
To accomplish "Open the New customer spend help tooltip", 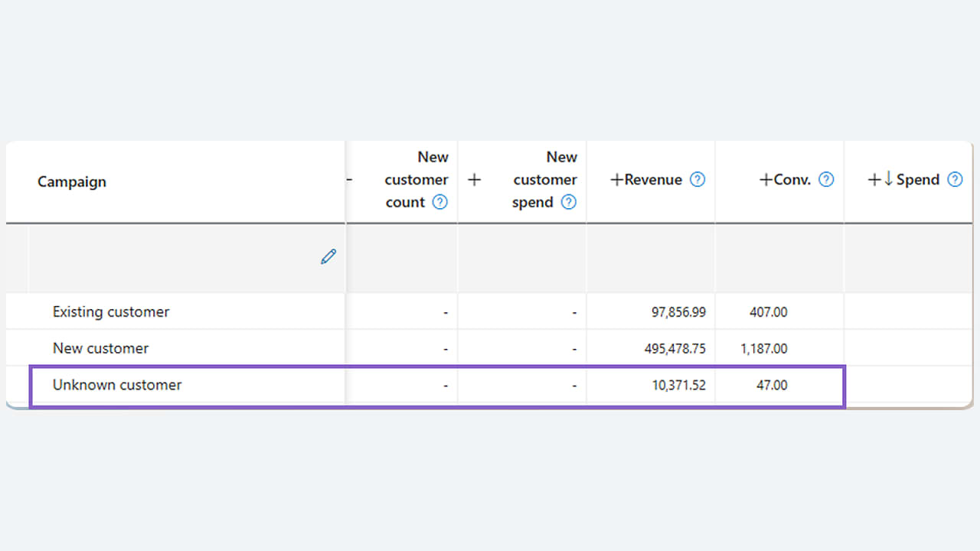I will 568,202.
